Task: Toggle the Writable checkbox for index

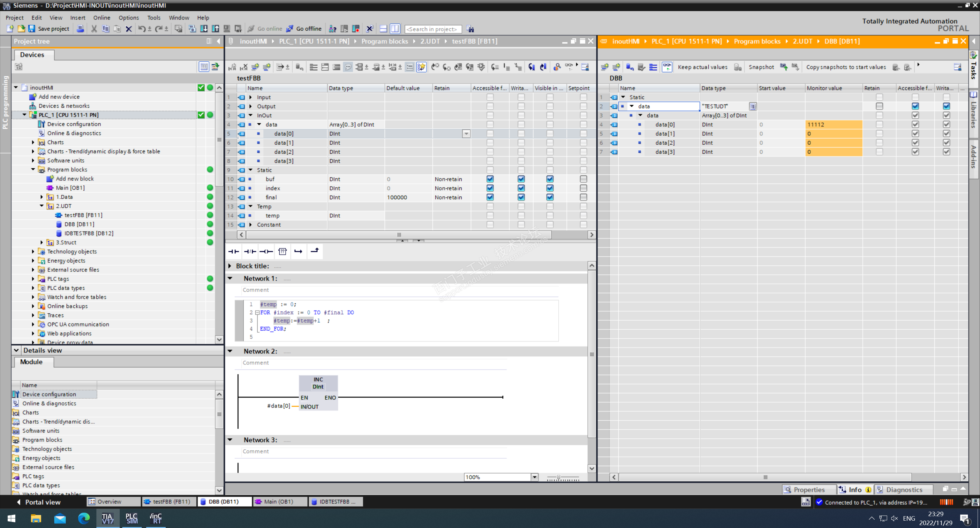Action: click(521, 188)
